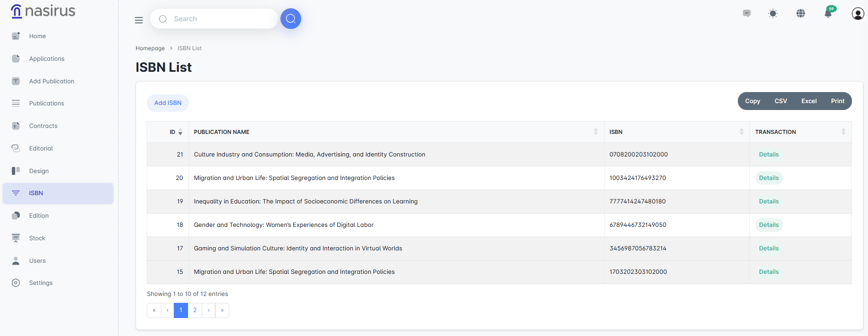The width and height of the screenshot is (868, 336).
Task: Click the user profile avatar icon
Action: point(857,13)
